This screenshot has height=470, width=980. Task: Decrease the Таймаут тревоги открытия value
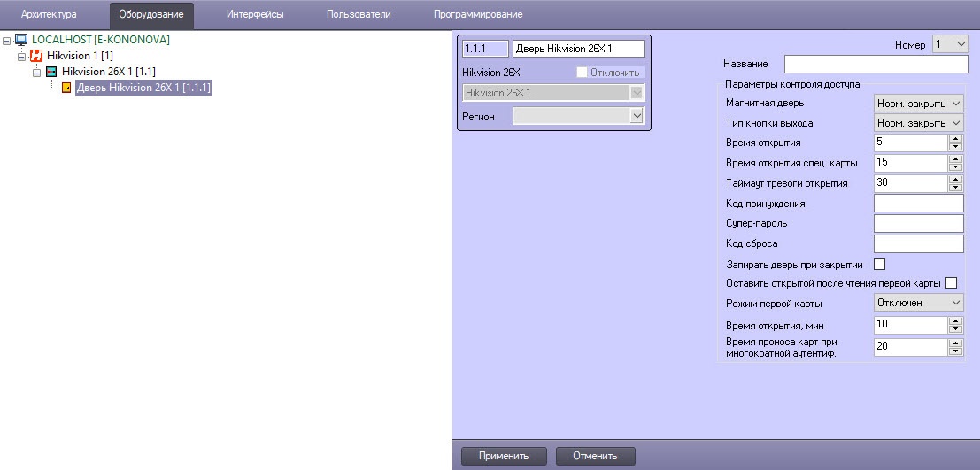pos(955,188)
